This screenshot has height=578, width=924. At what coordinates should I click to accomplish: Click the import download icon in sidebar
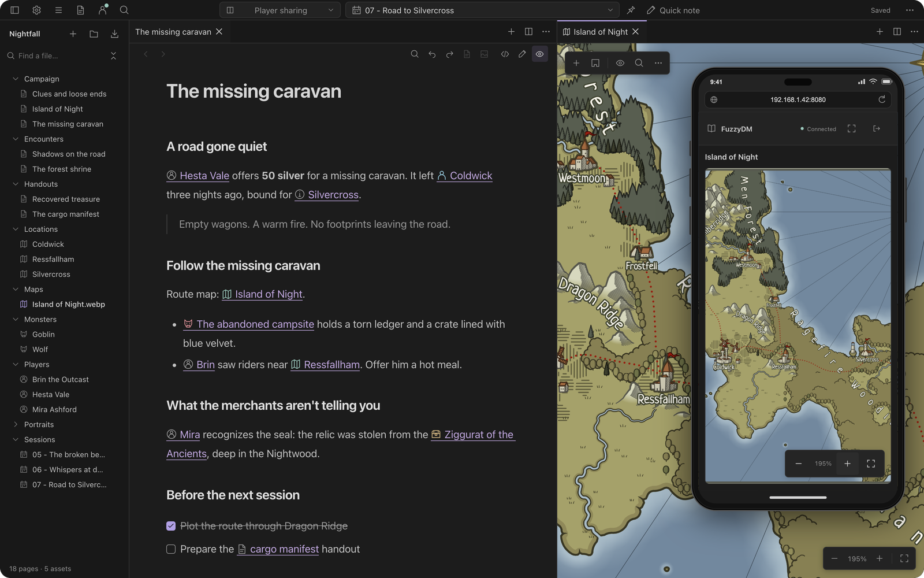point(115,34)
